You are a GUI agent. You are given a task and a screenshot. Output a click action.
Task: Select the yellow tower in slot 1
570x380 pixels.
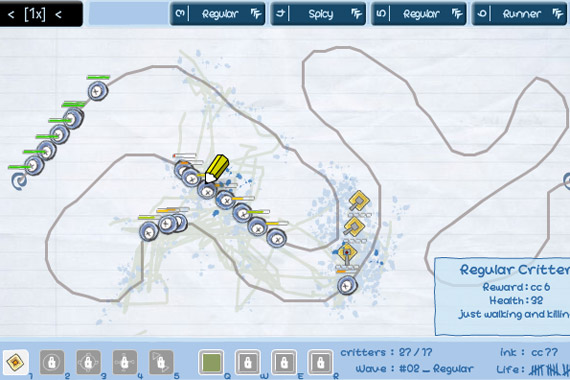(15, 362)
